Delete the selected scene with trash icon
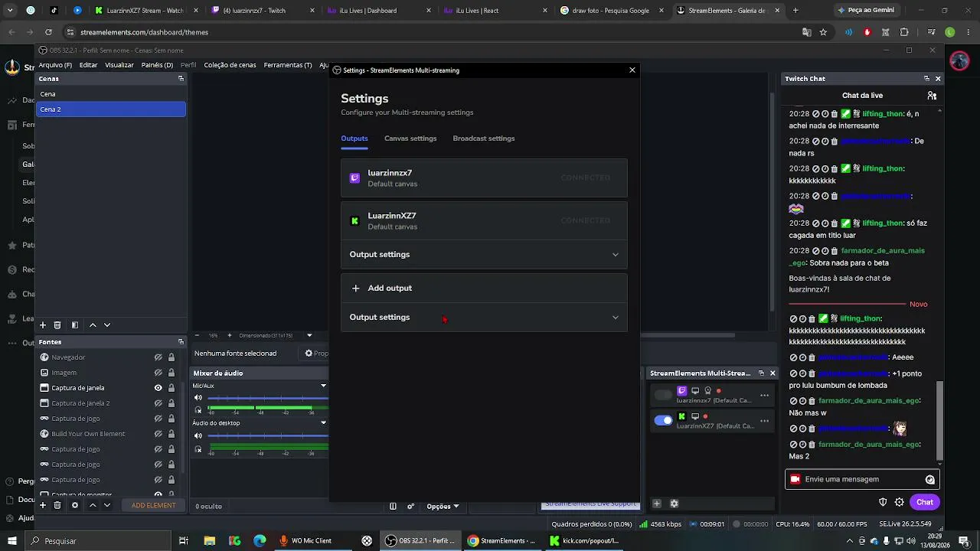This screenshot has height=551, width=980. tap(57, 325)
